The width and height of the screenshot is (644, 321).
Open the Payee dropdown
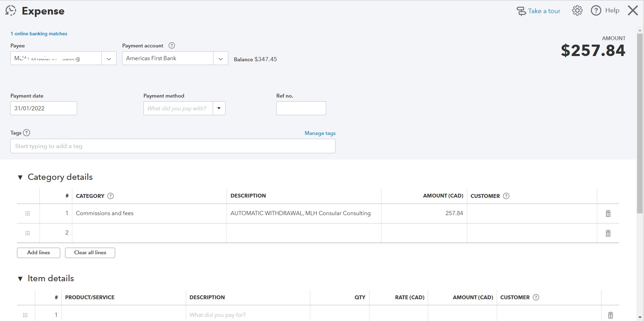pyautogui.click(x=109, y=58)
